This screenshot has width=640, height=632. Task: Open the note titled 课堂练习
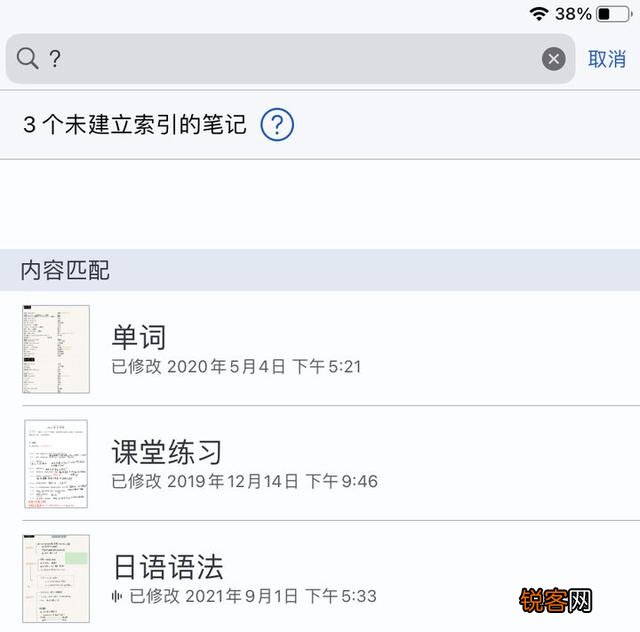click(x=167, y=452)
